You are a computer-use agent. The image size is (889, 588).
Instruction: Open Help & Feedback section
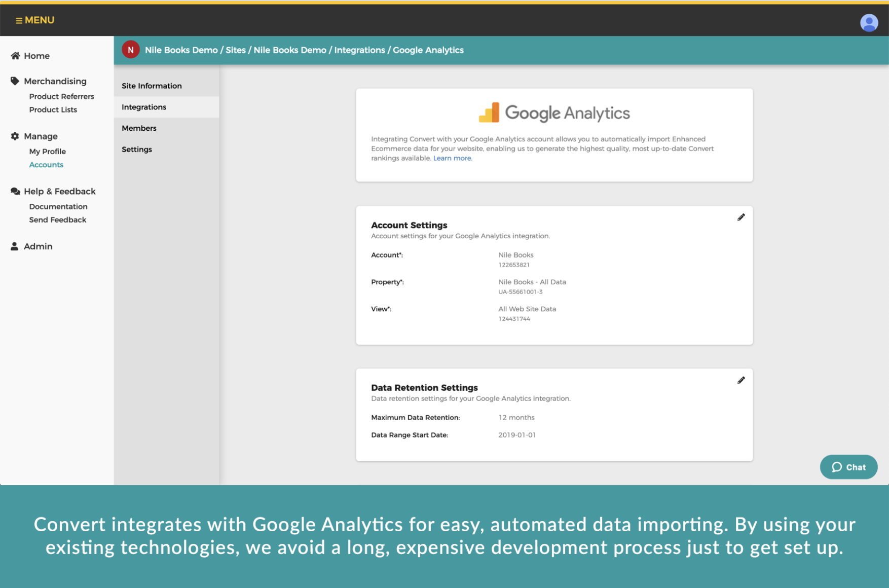pos(59,191)
